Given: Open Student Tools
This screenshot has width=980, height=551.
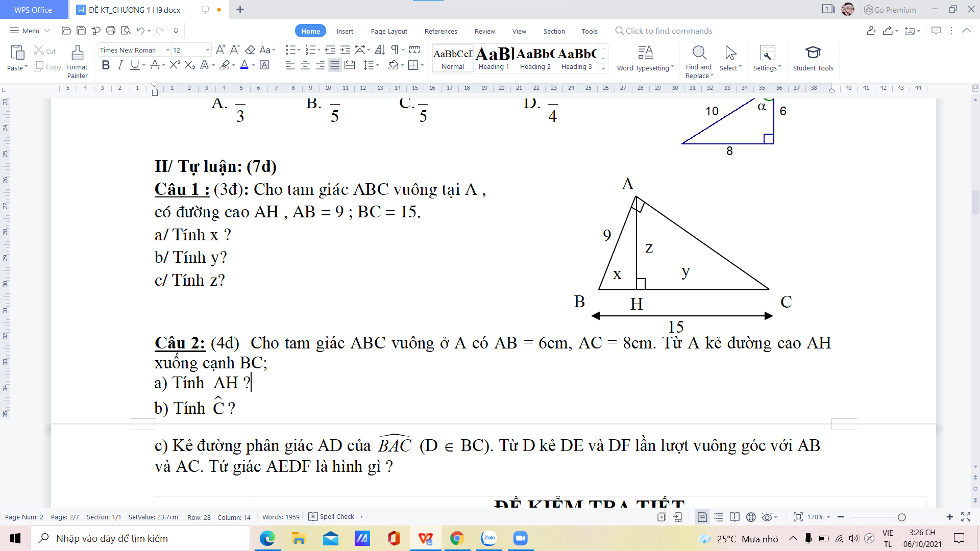Looking at the screenshot, I should point(813,59).
